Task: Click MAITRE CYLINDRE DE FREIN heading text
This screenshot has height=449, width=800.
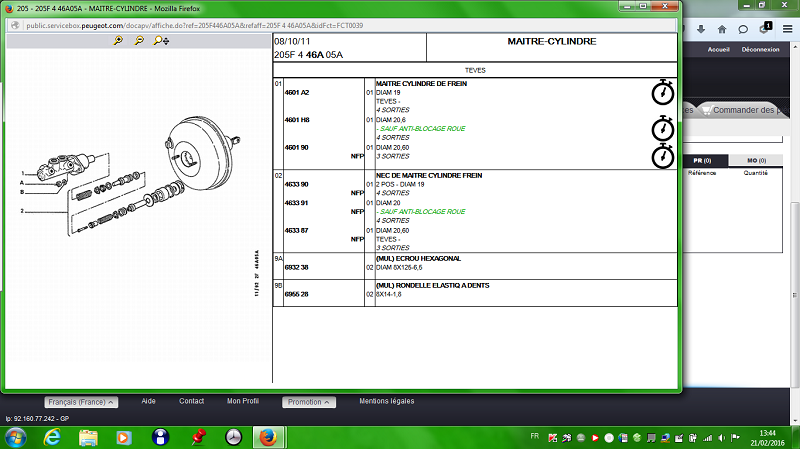Action: pos(421,83)
